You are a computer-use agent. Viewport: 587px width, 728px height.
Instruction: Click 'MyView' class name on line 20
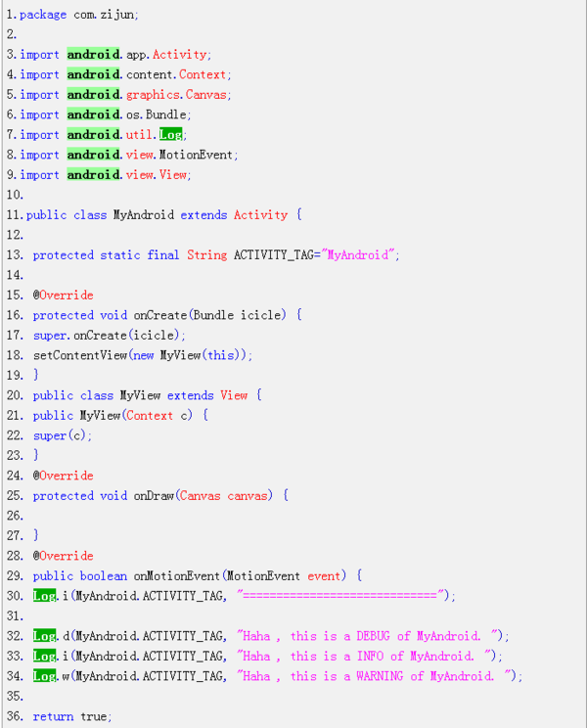pos(140,395)
